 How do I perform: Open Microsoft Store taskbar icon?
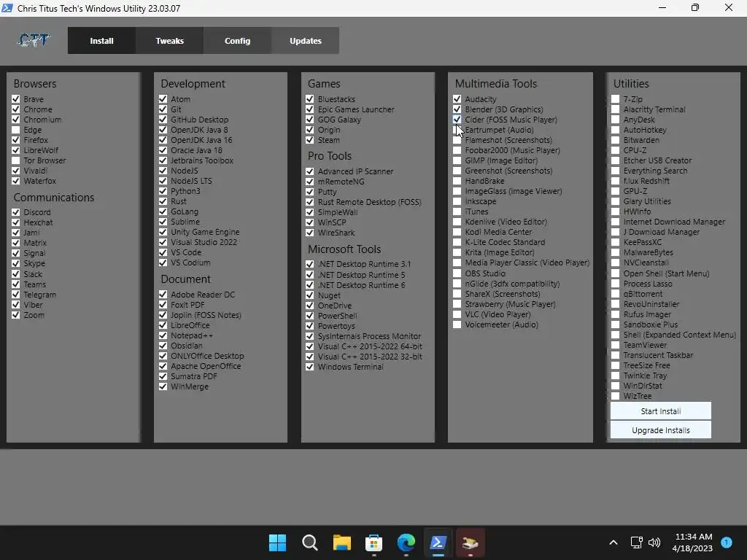374,542
